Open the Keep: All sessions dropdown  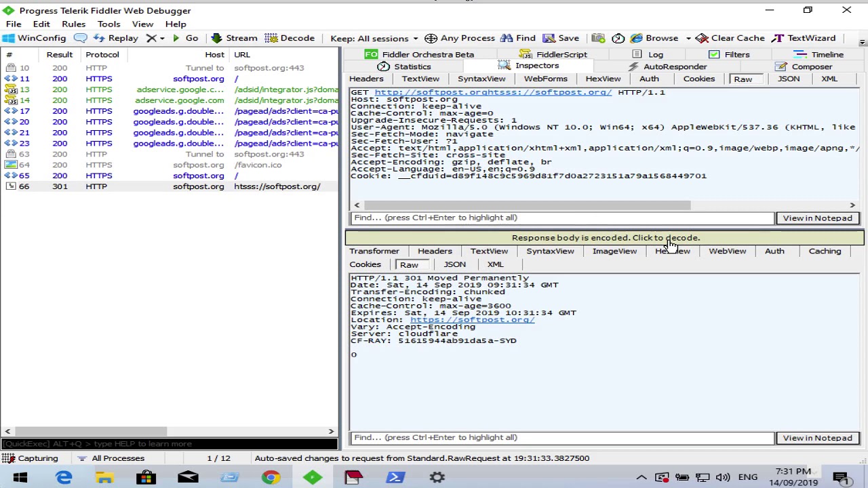[x=374, y=38]
